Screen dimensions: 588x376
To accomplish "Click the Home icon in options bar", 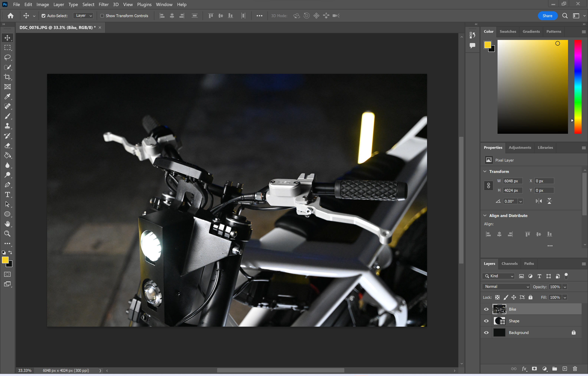I will pos(11,16).
